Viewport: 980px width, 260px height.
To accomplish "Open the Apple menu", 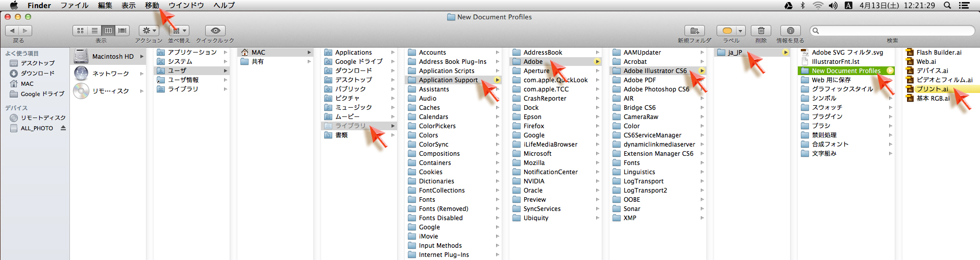I will [14, 5].
